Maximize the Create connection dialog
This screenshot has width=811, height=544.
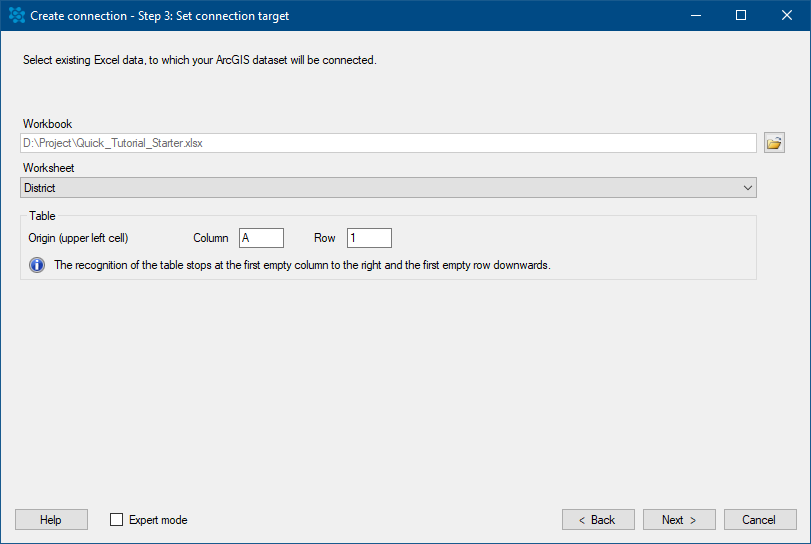tap(741, 16)
